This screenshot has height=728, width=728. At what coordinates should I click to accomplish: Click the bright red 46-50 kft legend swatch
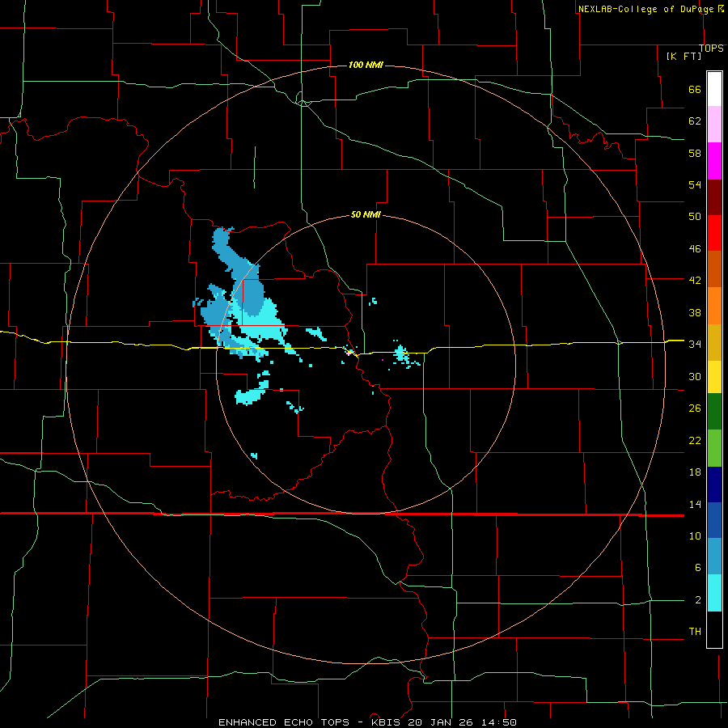pyautogui.click(x=714, y=233)
